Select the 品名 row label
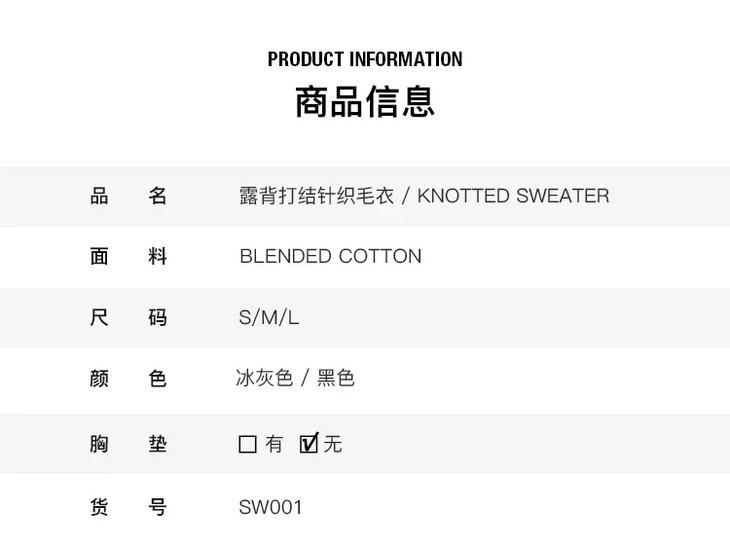 128,196
